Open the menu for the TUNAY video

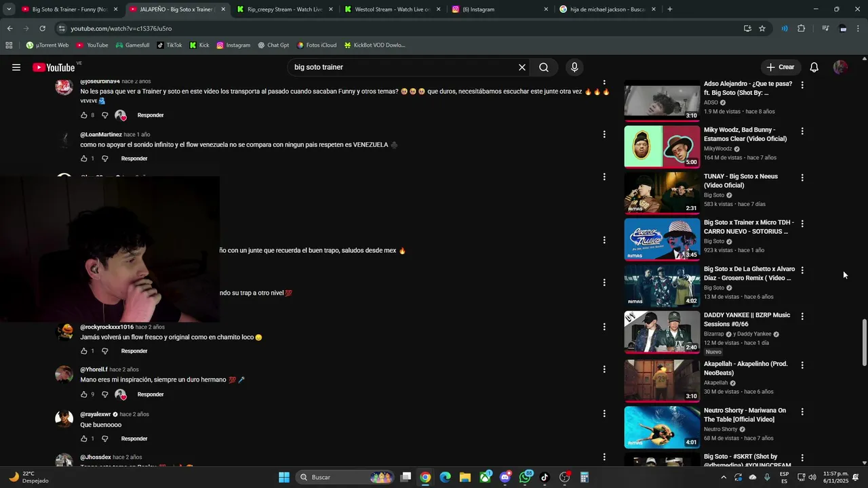click(x=802, y=178)
